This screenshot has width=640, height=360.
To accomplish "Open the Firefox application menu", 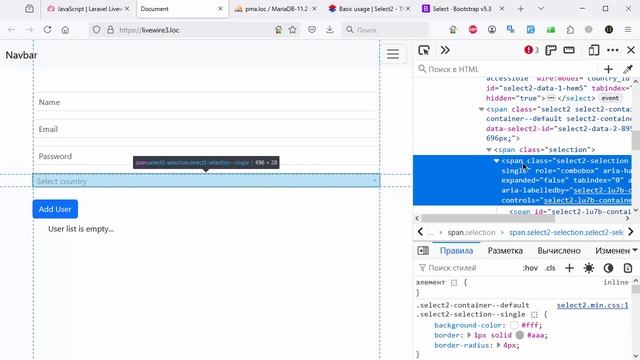I will coord(628,29).
